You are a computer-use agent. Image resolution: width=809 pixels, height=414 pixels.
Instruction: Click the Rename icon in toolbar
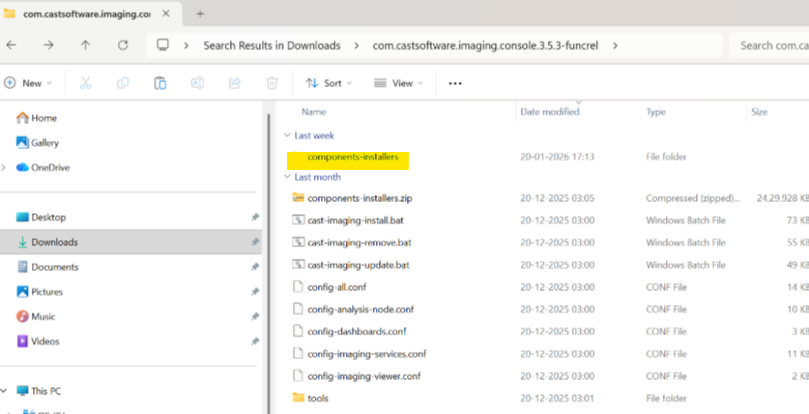point(197,84)
